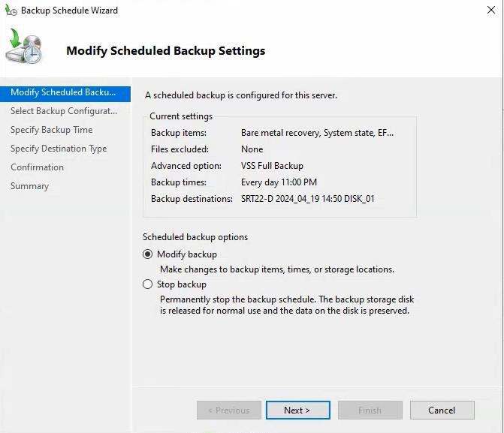Screen dimensions: 504x433
Task: Click the Backup Schedule Wizard title bar icon
Action: click(x=11, y=11)
